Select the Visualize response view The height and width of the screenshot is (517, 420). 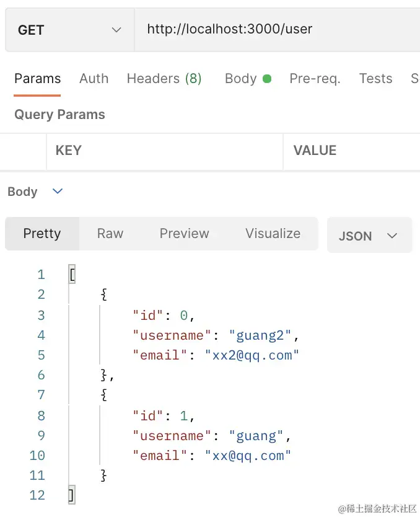tap(273, 234)
